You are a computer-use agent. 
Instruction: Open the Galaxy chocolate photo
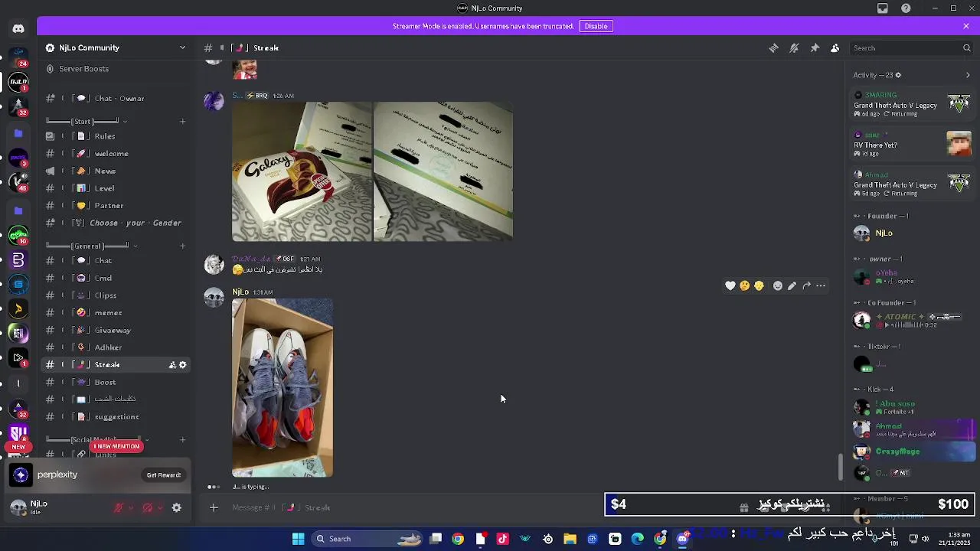[x=302, y=171]
